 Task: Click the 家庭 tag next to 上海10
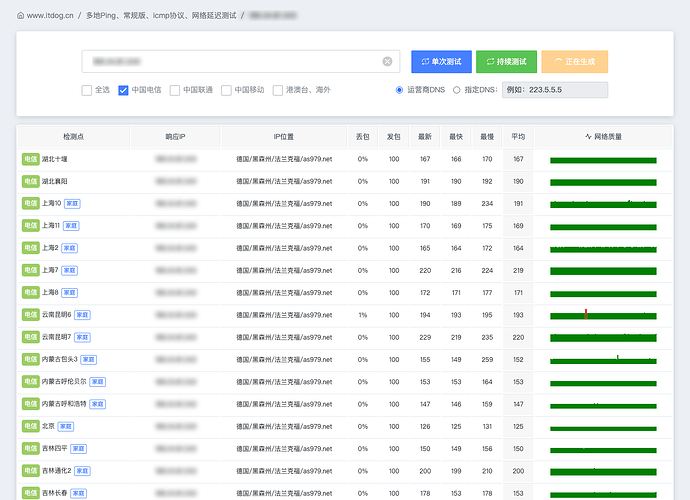coord(72,204)
